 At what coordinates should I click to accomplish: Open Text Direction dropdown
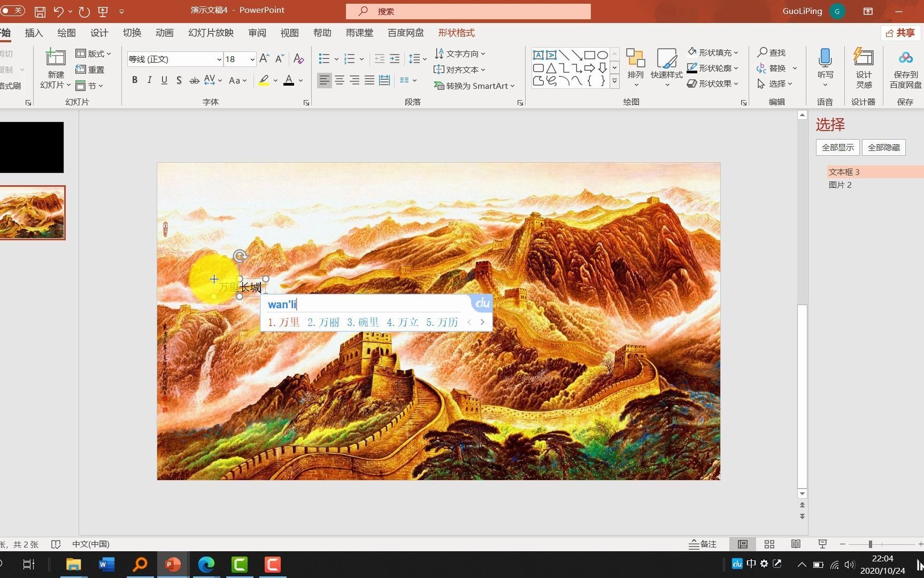pos(460,54)
